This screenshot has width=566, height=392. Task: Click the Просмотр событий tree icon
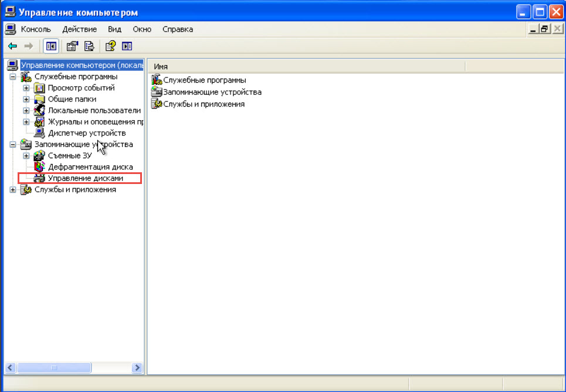[39, 88]
